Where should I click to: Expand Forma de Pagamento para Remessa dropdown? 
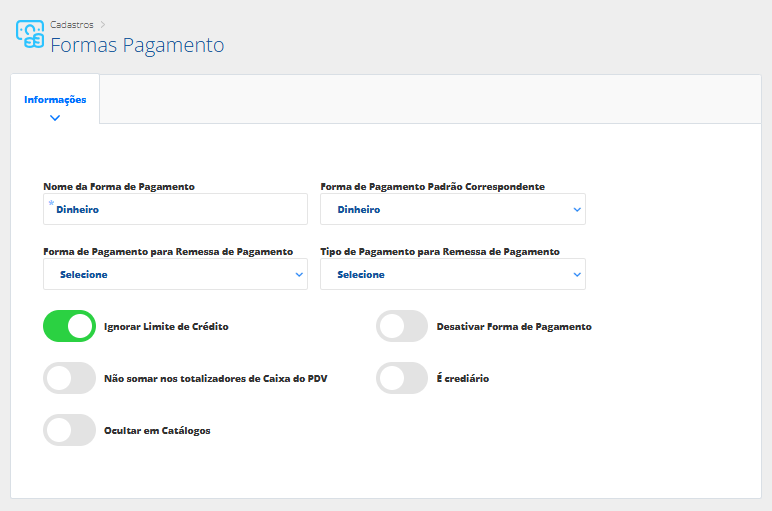pyautogui.click(x=175, y=274)
